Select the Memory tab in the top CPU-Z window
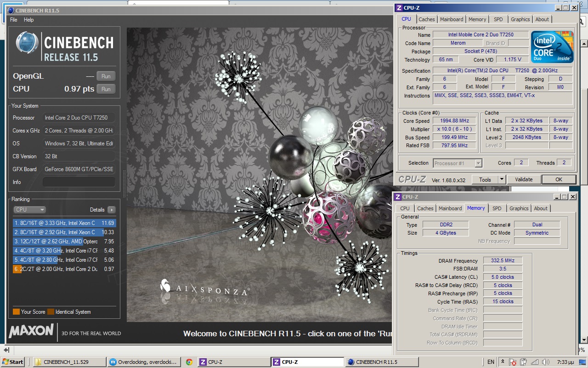Image resolution: width=588 pixels, height=368 pixels. [477, 19]
